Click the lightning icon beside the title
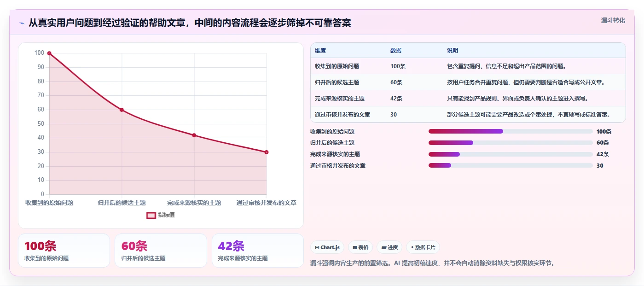 pos(22,23)
